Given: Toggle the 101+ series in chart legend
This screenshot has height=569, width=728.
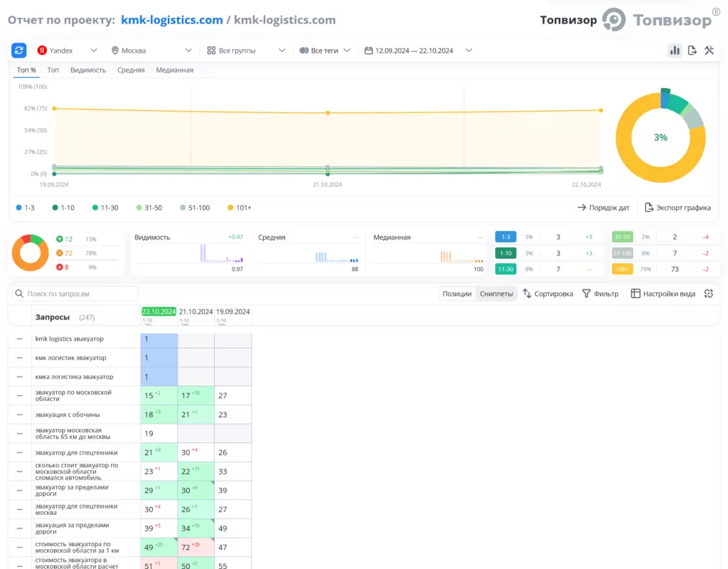Looking at the screenshot, I should [x=239, y=208].
